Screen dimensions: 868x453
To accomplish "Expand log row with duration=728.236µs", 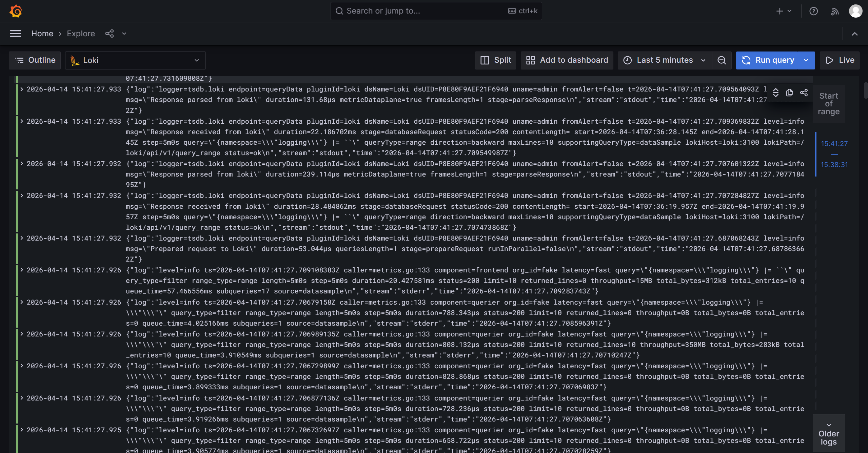I will pos(22,398).
